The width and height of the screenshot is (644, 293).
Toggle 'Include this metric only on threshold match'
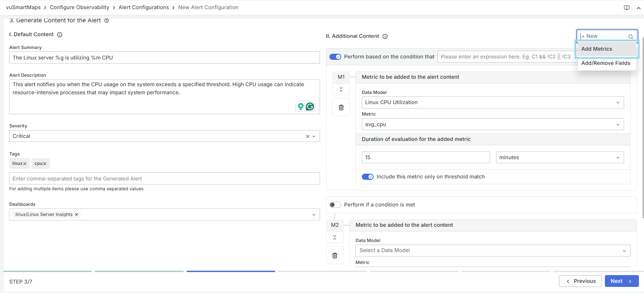click(x=368, y=177)
